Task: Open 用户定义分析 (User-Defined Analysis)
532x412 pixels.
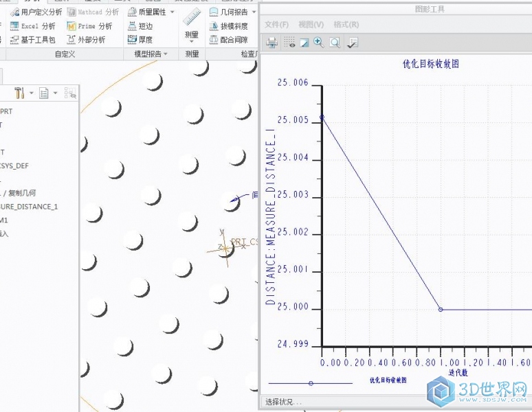Action: click(x=36, y=12)
